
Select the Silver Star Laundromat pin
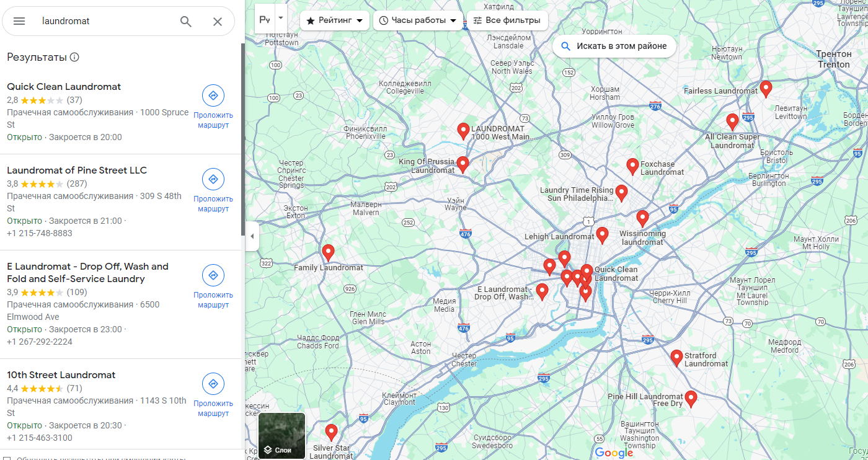[331, 432]
